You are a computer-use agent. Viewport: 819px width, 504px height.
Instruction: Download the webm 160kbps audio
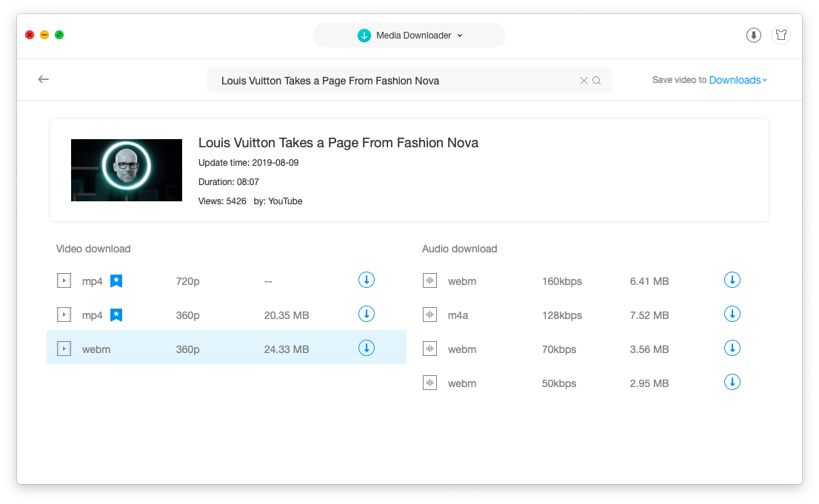pos(732,280)
